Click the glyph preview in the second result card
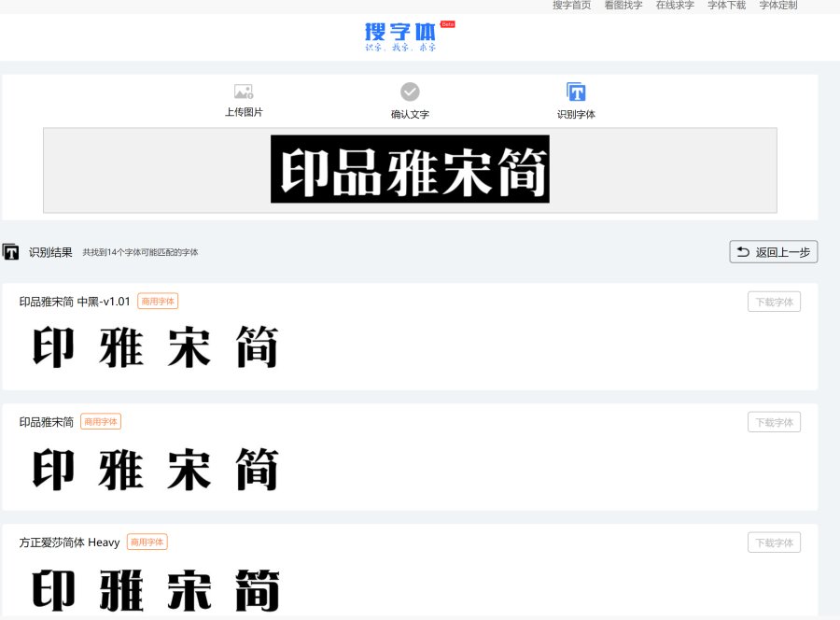The width and height of the screenshot is (840, 620). (x=156, y=469)
